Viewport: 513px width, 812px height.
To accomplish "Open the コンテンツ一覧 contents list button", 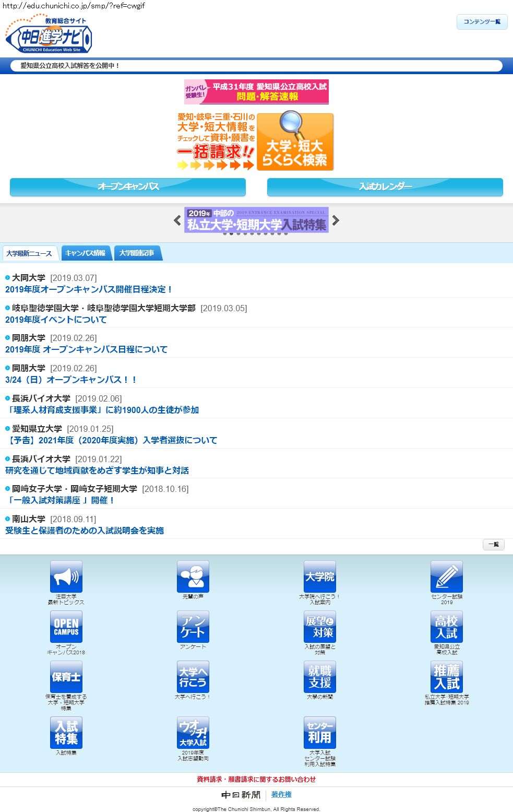I will pos(482,22).
